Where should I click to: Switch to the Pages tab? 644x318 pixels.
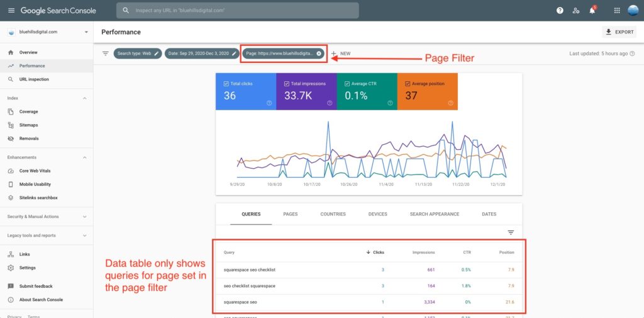coord(291,214)
